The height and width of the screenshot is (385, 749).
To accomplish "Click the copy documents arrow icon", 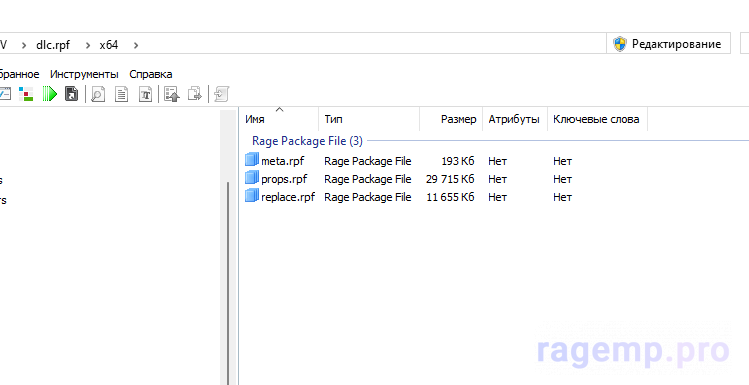I will [195, 94].
